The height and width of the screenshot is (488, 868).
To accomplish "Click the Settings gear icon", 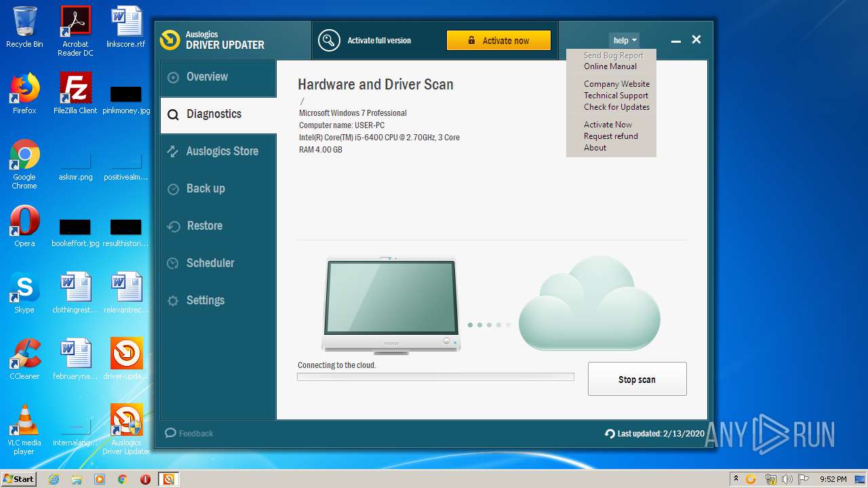I will pos(174,301).
